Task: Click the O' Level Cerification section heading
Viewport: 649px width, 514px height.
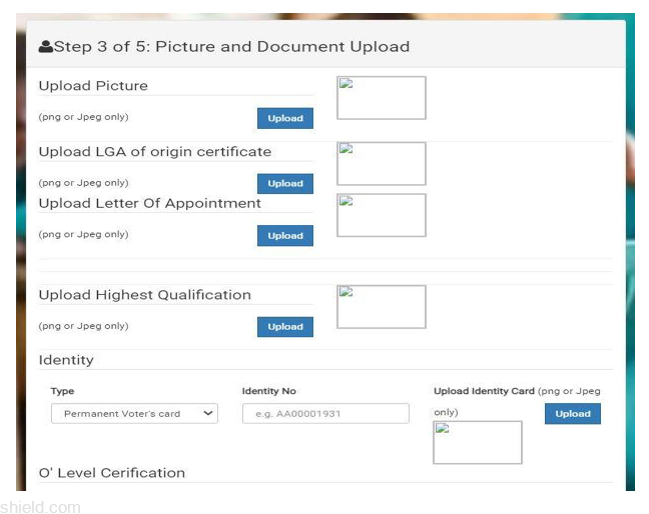Action: pyautogui.click(x=112, y=472)
